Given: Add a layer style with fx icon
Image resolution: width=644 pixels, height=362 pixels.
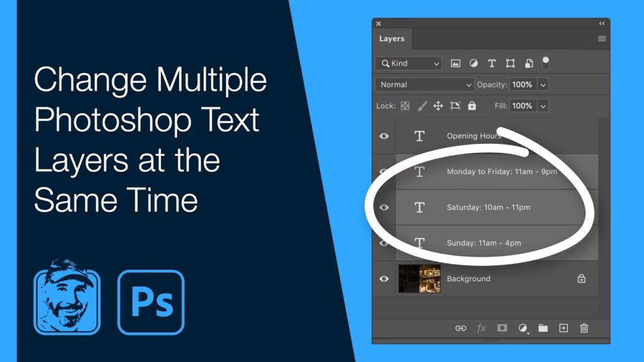Looking at the screenshot, I should point(482,328).
